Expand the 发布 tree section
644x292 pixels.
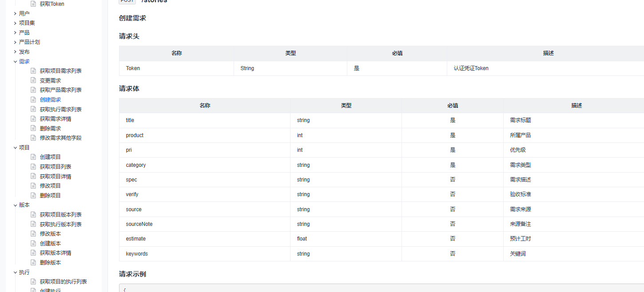pyautogui.click(x=15, y=51)
